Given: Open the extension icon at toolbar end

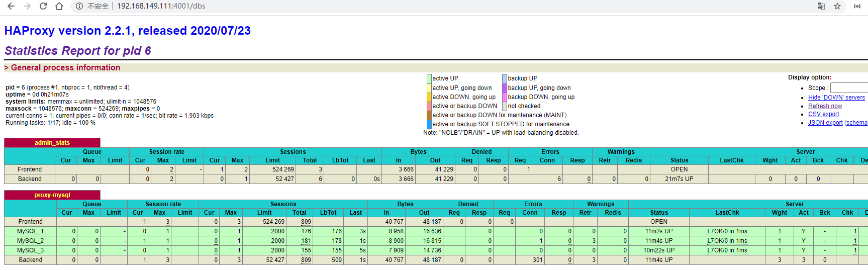Looking at the screenshot, I should click(857, 6).
